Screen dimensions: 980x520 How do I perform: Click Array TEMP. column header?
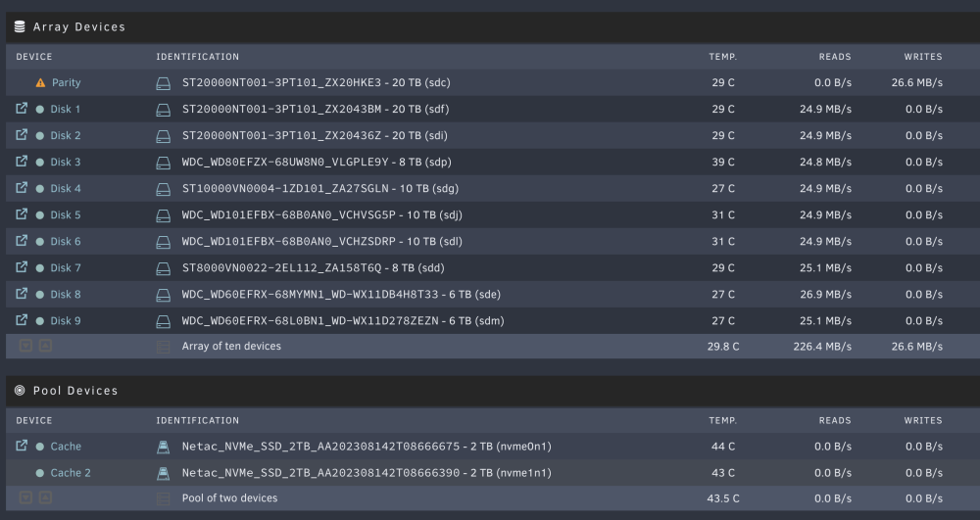pyautogui.click(x=723, y=57)
